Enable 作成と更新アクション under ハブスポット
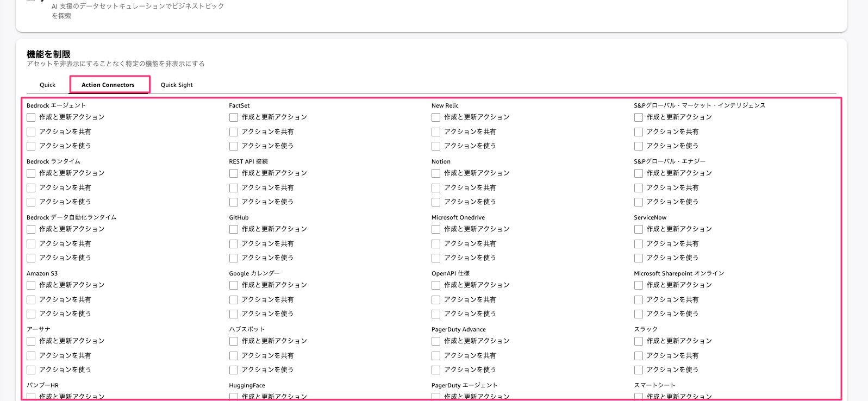The width and height of the screenshot is (868, 401). tap(234, 341)
